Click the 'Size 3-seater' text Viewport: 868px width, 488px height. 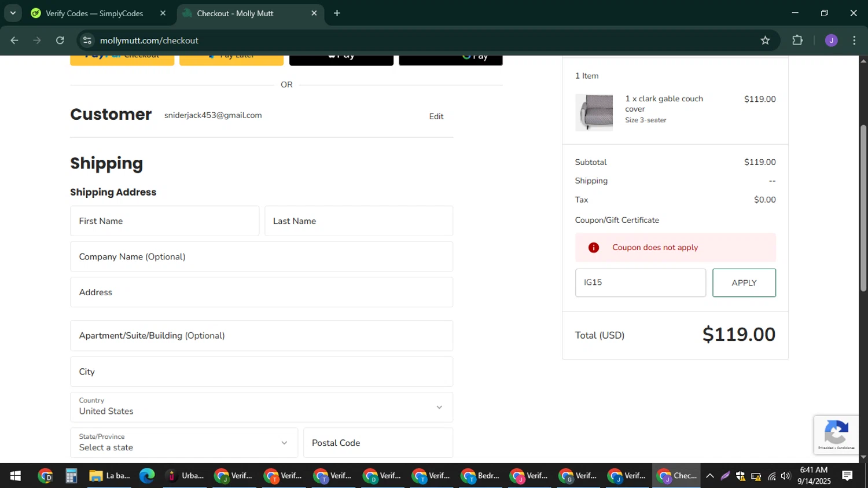646,120
